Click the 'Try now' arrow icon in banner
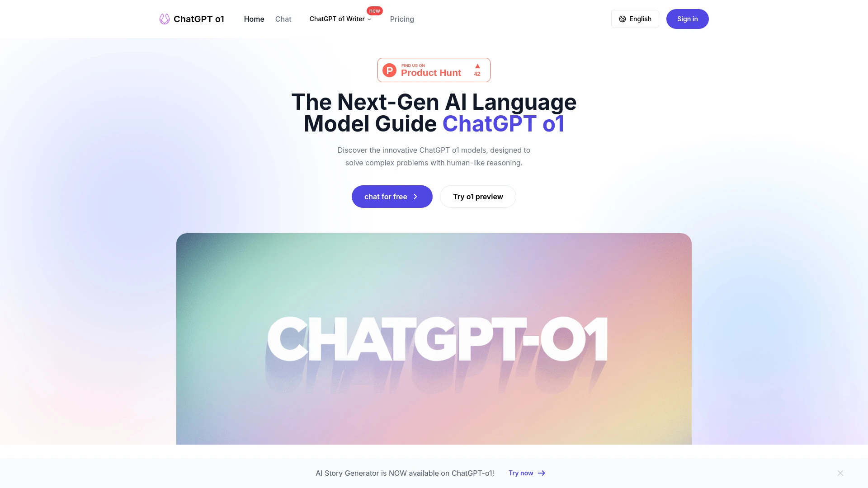868x488 pixels. click(541, 473)
